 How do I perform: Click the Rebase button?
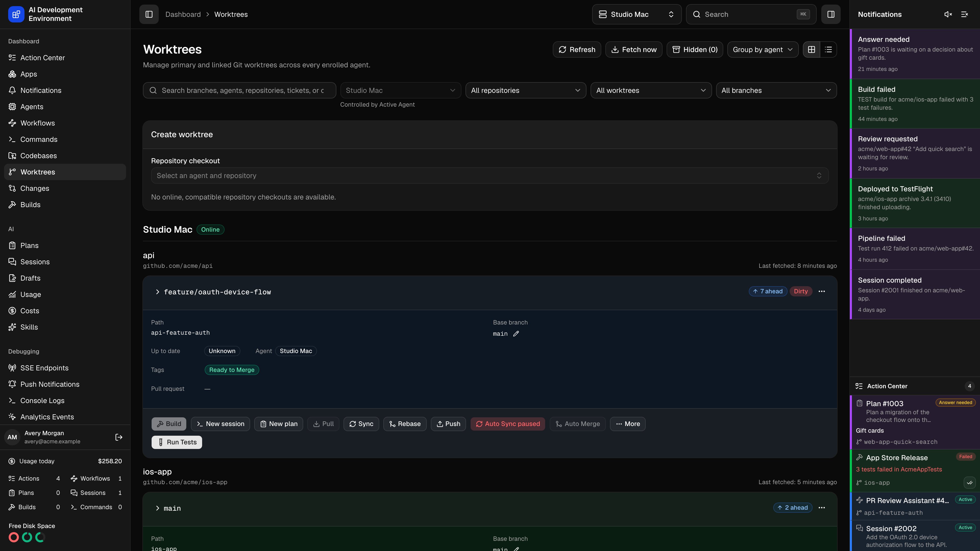(x=405, y=424)
